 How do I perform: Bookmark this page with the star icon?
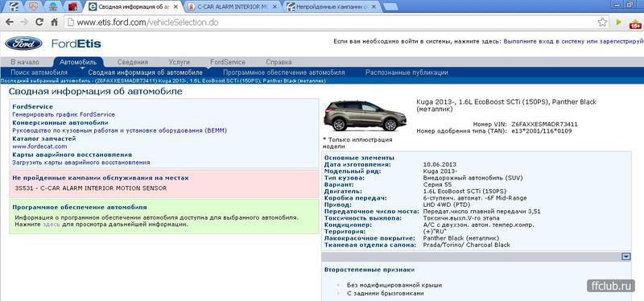coord(602,23)
